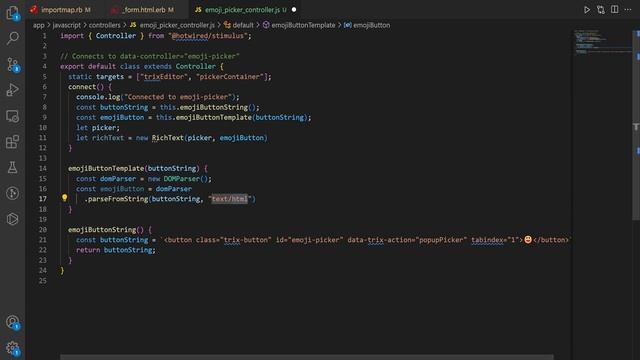Open the emoji_picker_controller.js breadcrumb
Image resolution: width=640 pixels, height=360 pixels.
pos(172,25)
